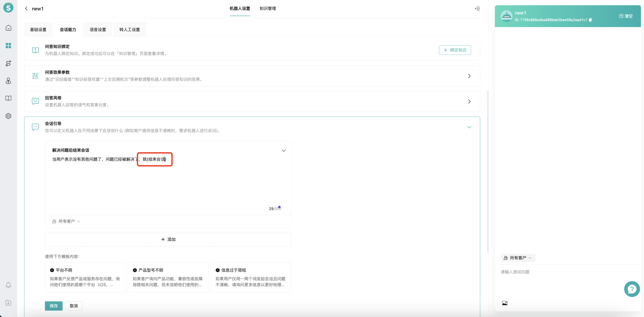Click the 问答知识绑定 book icon
Viewport: 644px width, 317px height.
(35, 50)
